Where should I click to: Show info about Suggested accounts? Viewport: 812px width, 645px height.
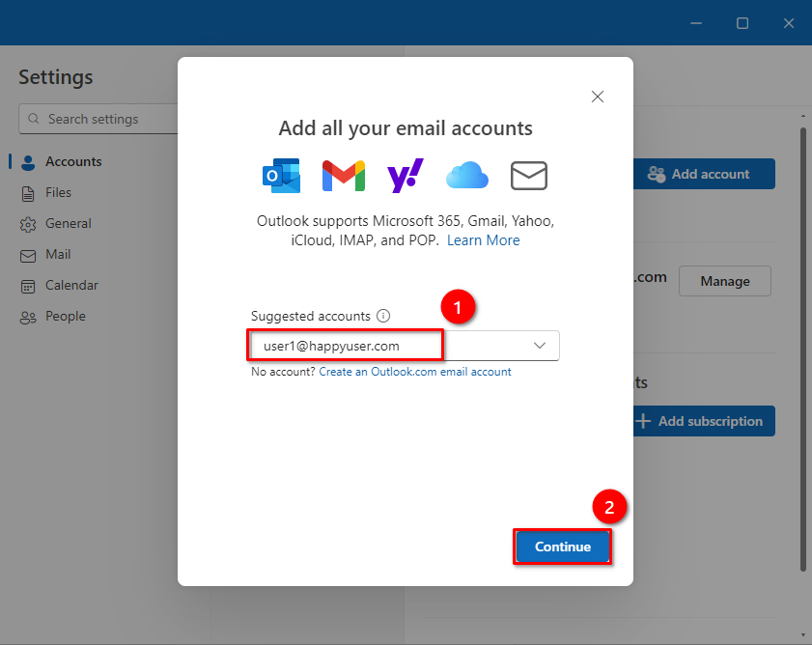[383, 316]
